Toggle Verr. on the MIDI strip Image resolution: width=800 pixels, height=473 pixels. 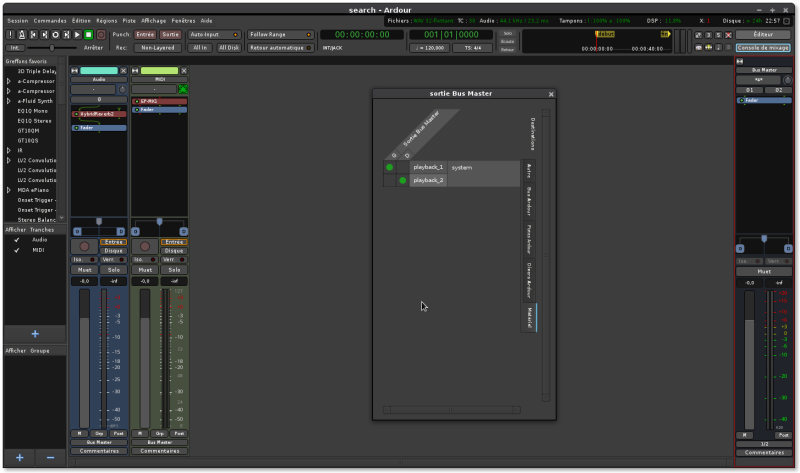click(x=174, y=260)
